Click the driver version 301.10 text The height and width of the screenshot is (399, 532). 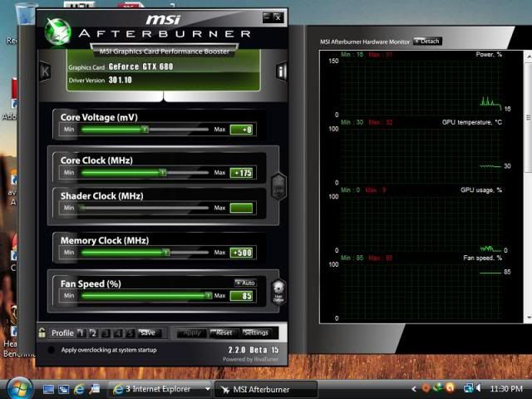click(120, 80)
